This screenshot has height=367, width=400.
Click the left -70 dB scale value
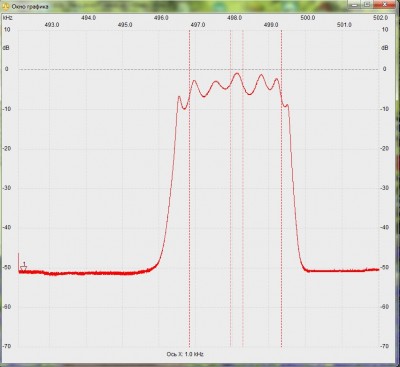pos(7,346)
